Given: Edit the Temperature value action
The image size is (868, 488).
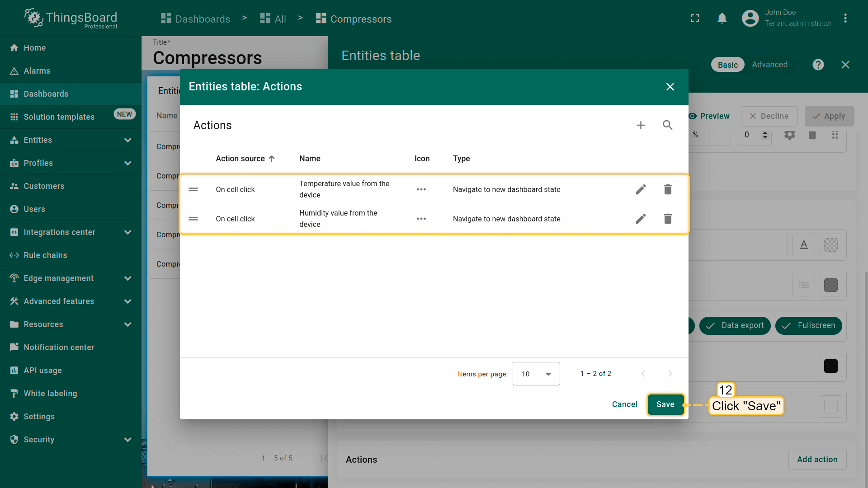Looking at the screenshot, I should click(x=641, y=189).
